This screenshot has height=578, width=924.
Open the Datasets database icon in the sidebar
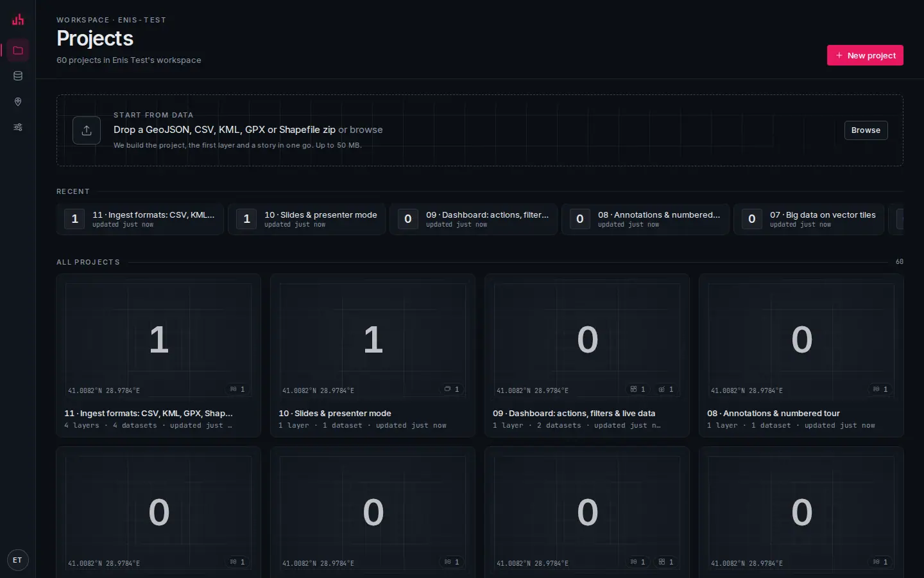coord(18,76)
